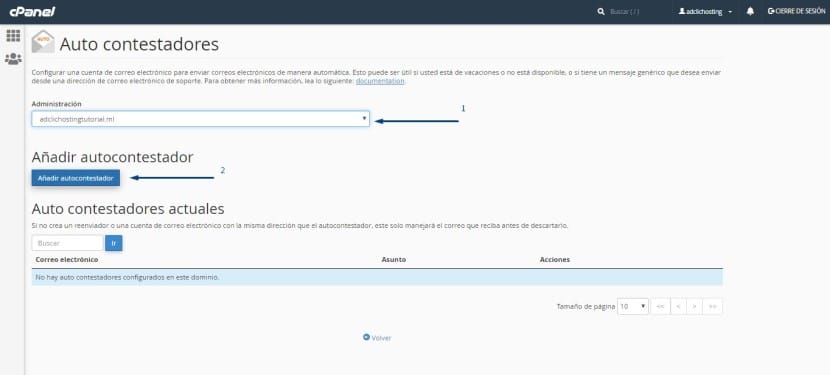
Task: Click Cierre de sesión logout link
Action: click(x=796, y=11)
